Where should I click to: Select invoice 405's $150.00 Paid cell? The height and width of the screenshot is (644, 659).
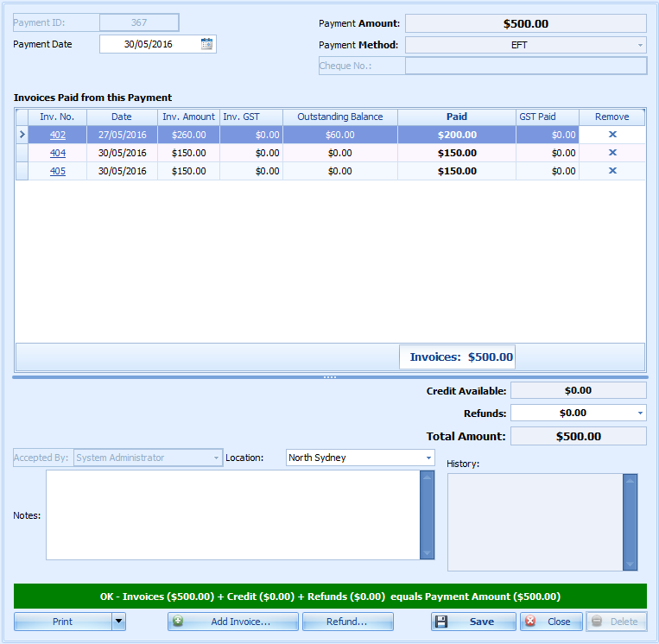(457, 171)
